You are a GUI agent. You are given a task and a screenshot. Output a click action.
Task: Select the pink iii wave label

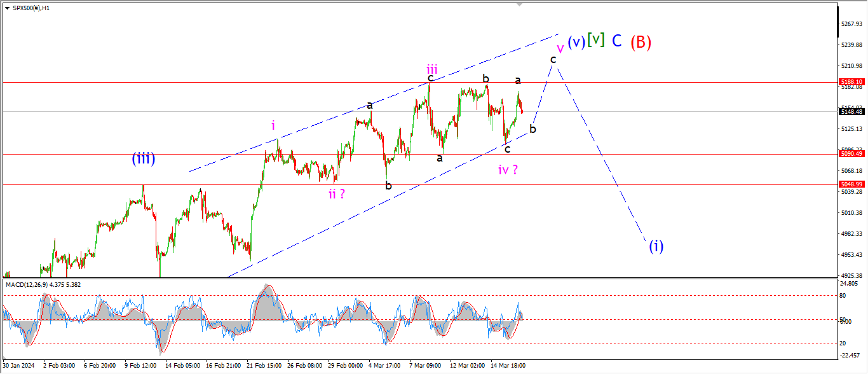coord(431,69)
